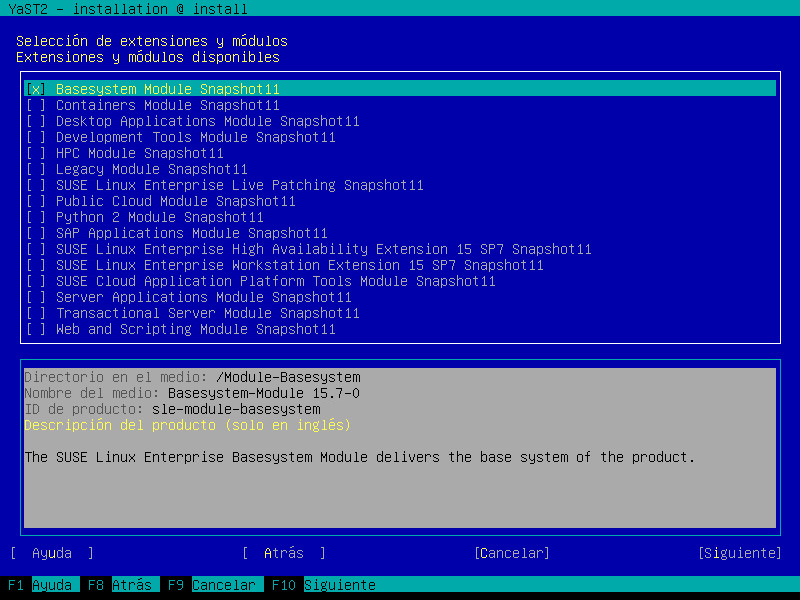Abort with the Cancelar button

click(512, 553)
